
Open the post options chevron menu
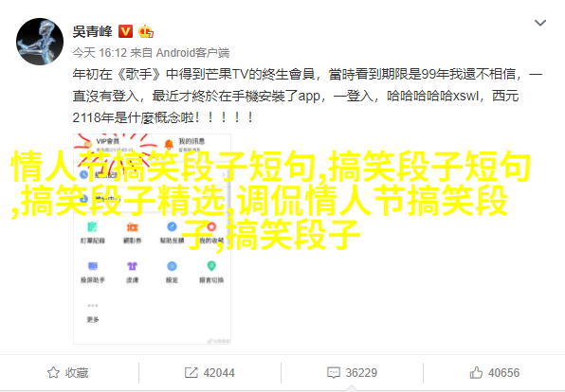[539, 23]
